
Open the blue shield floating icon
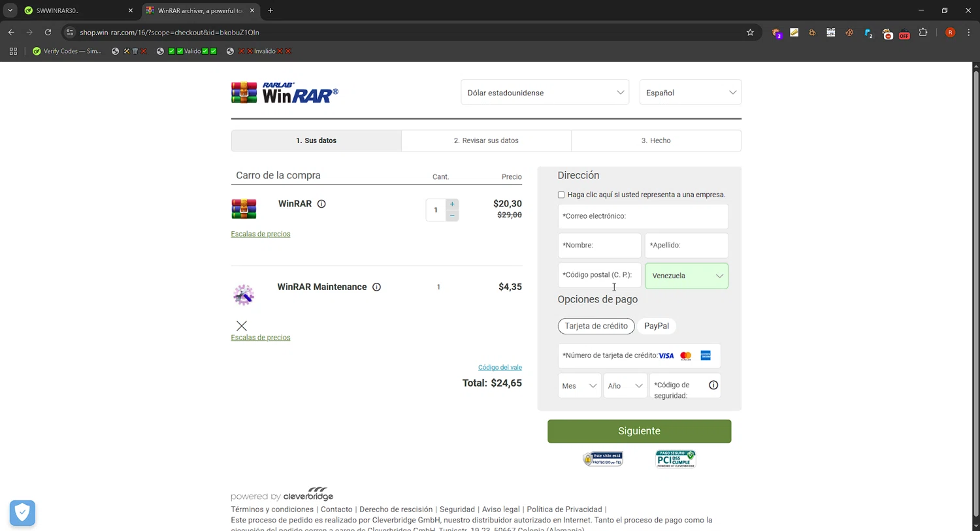tap(22, 513)
